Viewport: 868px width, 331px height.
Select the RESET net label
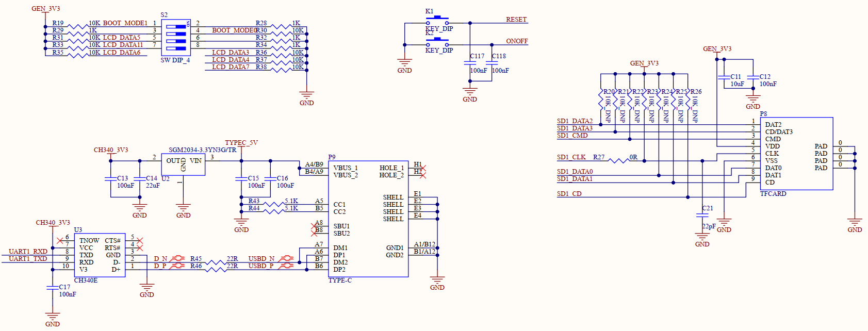[516, 20]
